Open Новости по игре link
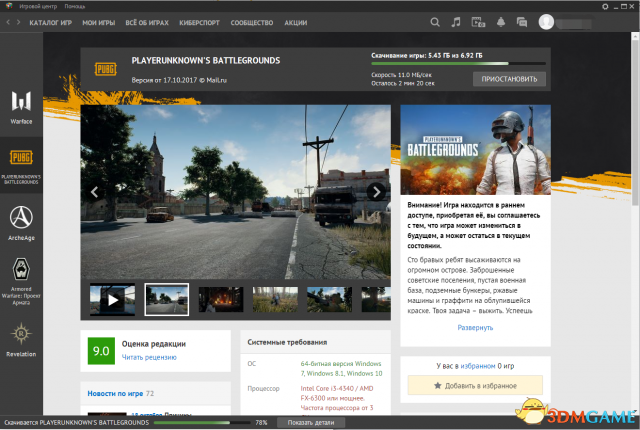Image resolution: width=640 pixels, height=430 pixels. point(115,394)
